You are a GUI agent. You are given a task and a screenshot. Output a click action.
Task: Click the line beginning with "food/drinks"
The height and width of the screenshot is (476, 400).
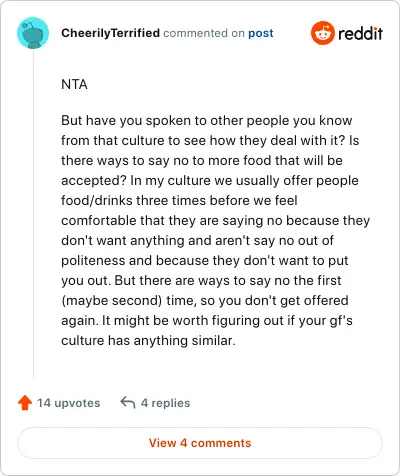tap(179, 200)
